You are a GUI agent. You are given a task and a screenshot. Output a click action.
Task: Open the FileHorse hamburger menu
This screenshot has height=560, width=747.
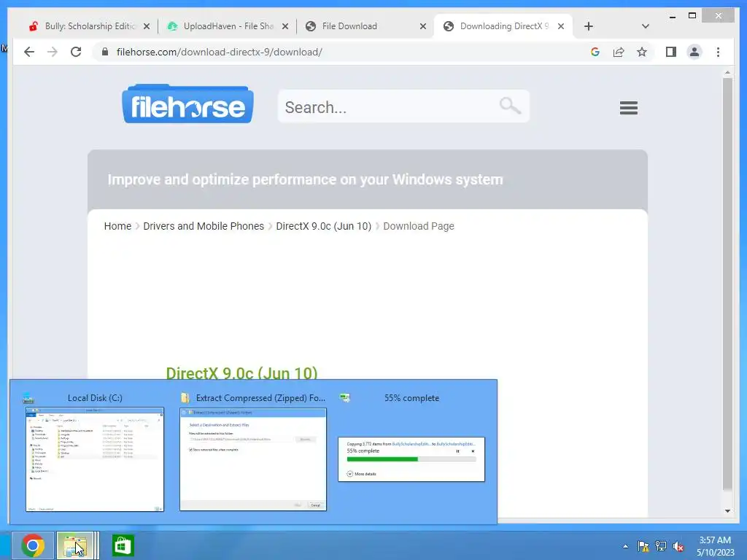[628, 108]
